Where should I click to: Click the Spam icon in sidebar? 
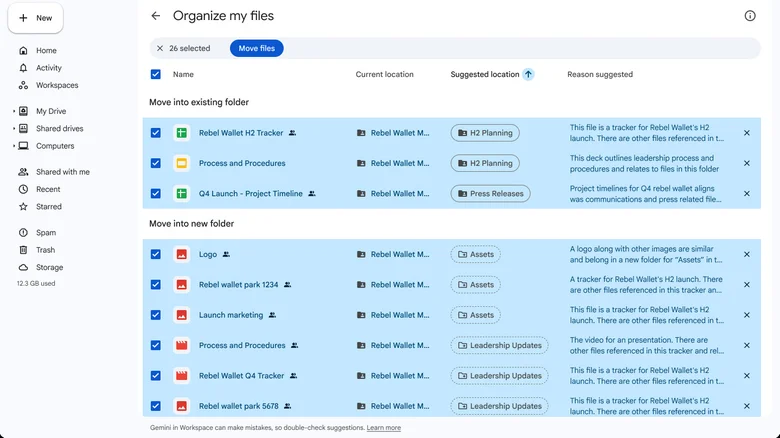click(23, 232)
